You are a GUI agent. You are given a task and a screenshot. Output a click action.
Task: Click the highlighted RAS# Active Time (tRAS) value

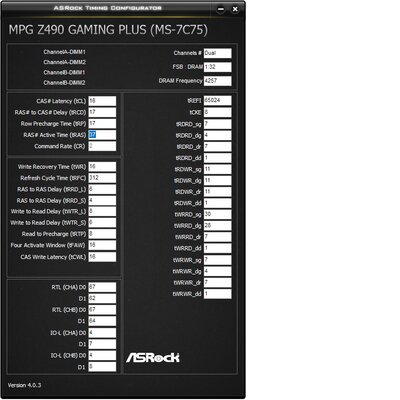(92, 135)
